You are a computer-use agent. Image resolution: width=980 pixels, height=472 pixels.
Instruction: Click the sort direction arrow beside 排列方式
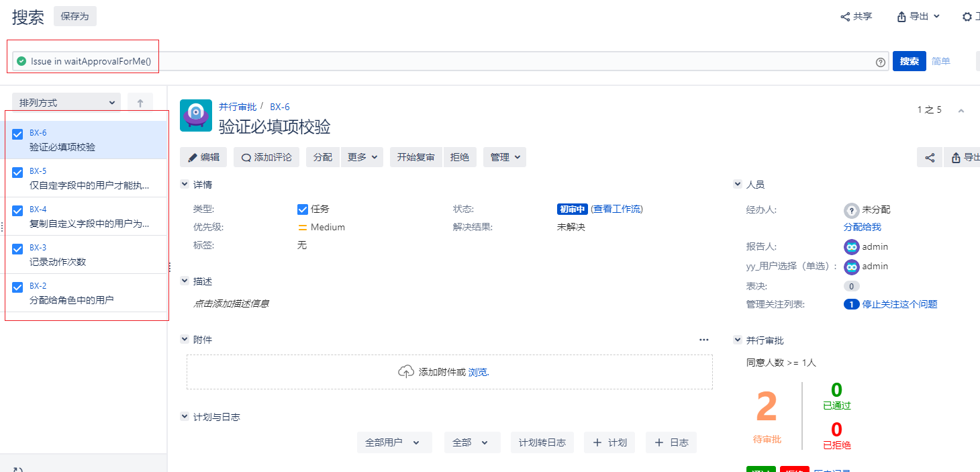tap(140, 103)
